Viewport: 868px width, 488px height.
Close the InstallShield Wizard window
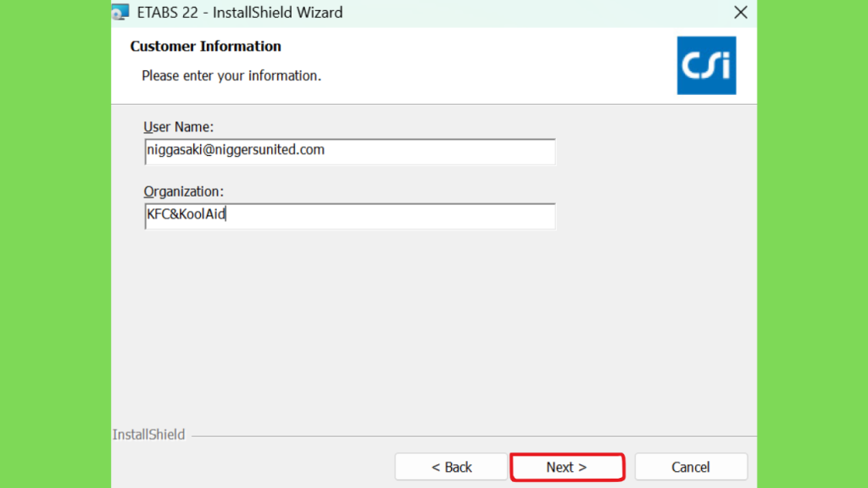click(x=741, y=12)
